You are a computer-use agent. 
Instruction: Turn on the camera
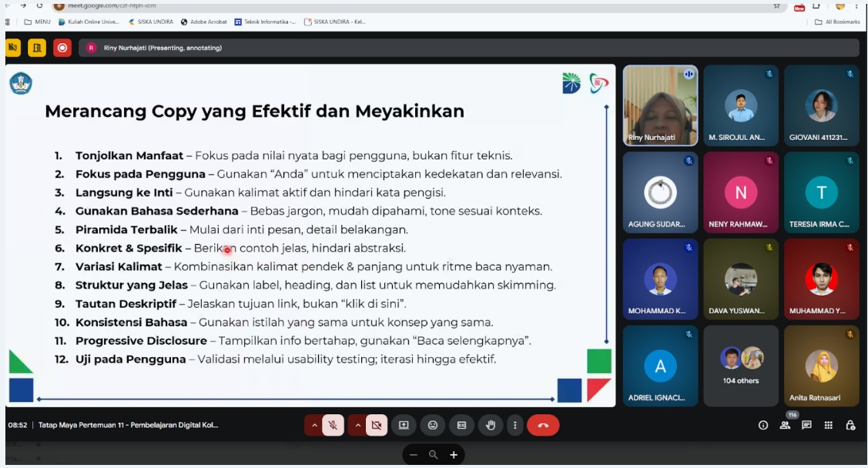(377, 426)
